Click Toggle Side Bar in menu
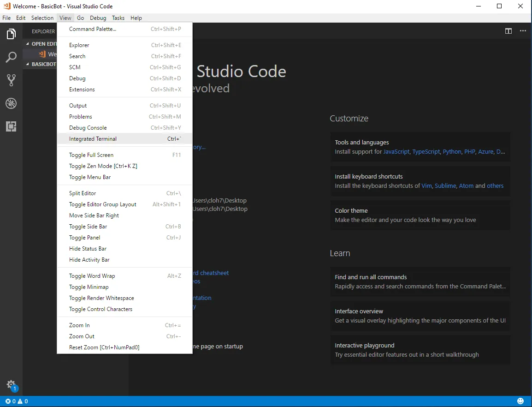 tap(88, 227)
